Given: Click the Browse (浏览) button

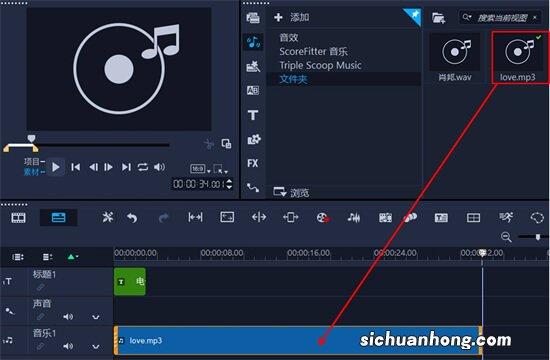Looking at the screenshot, I should tap(291, 192).
